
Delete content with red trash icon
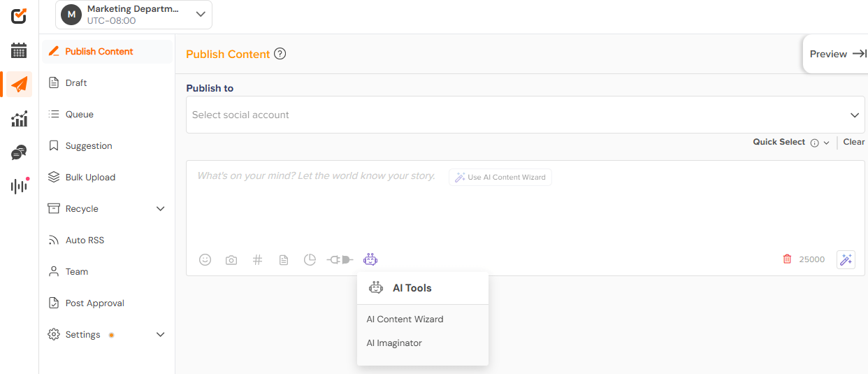[x=788, y=259]
